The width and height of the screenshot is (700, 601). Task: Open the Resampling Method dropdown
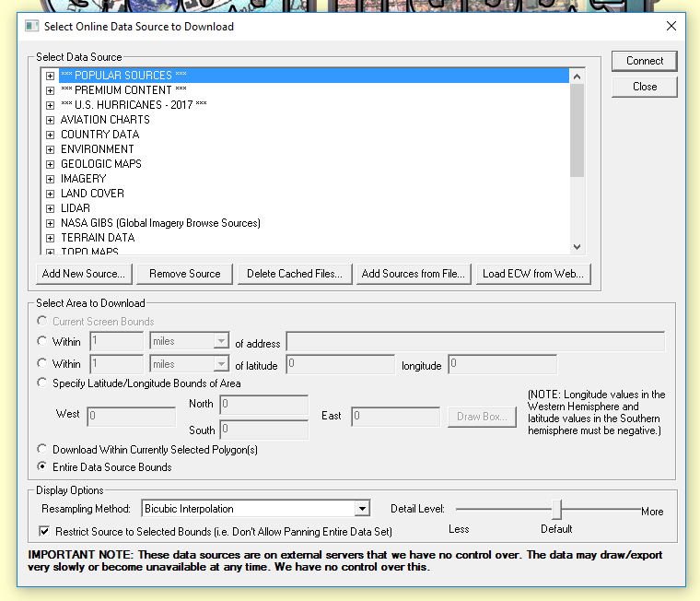pos(362,509)
